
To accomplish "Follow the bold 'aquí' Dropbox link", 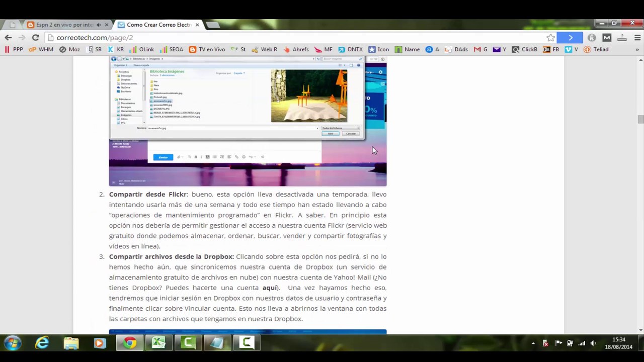I will tap(270, 288).
